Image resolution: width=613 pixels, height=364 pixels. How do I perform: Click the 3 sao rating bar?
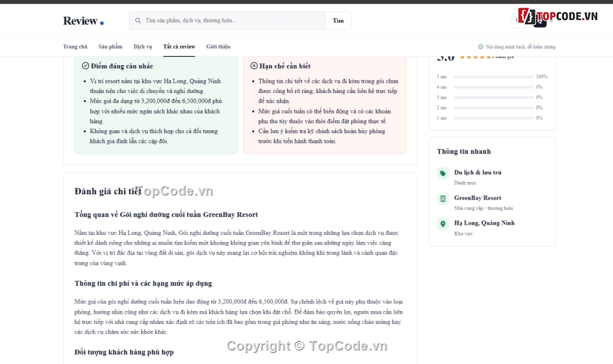(x=494, y=97)
